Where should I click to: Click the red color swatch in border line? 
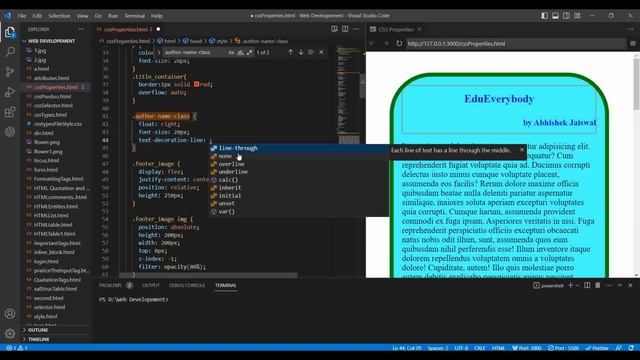pyautogui.click(x=196, y=84)
